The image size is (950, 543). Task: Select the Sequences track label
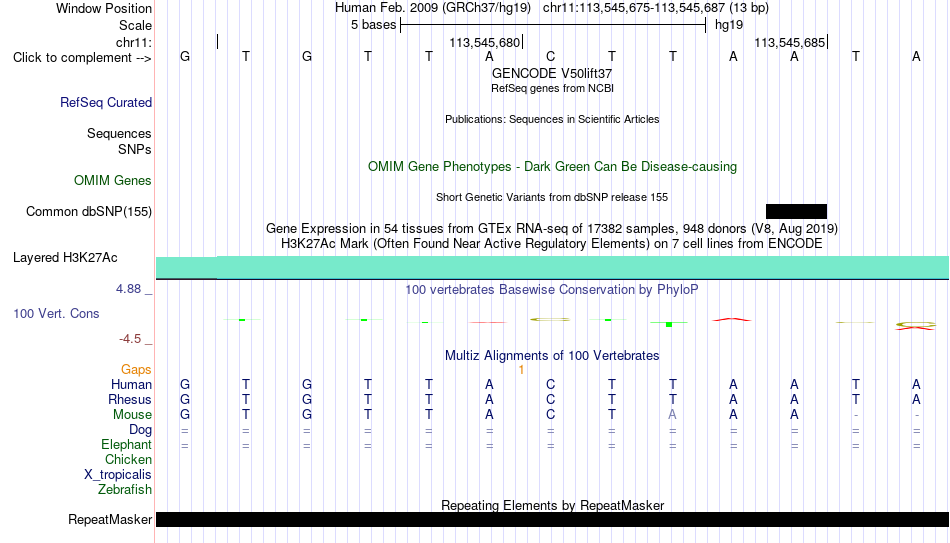tap(119, 133)
